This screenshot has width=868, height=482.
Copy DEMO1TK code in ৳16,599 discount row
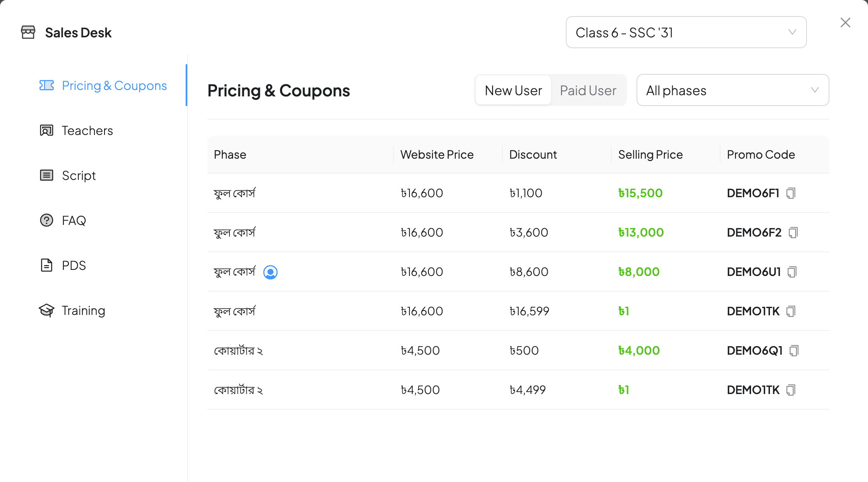tap(791, 311)
